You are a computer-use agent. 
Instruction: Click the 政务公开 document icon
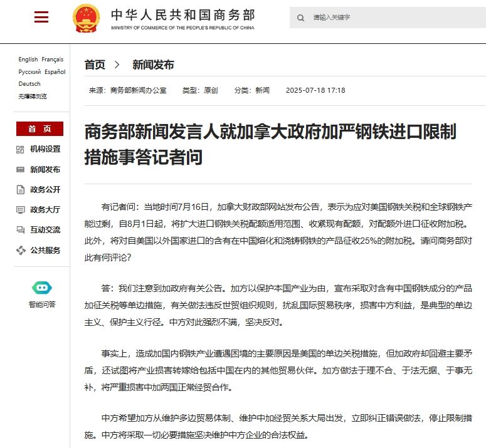[20, 190]
